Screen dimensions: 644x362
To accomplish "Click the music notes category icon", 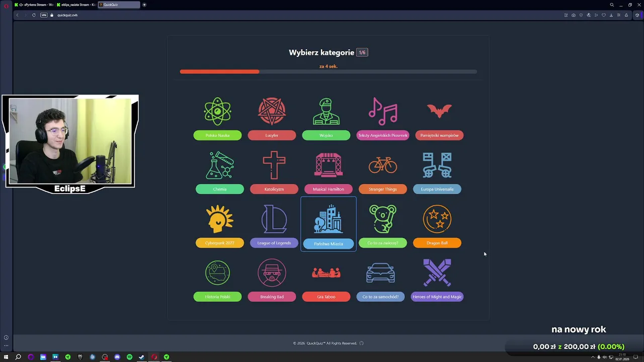I will [x=383, y=111].
